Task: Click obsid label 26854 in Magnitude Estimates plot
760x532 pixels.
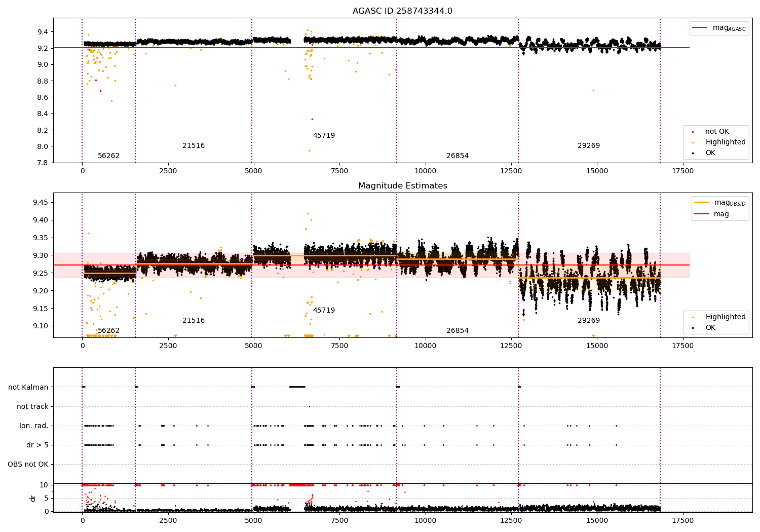Action: click(458, 331)
